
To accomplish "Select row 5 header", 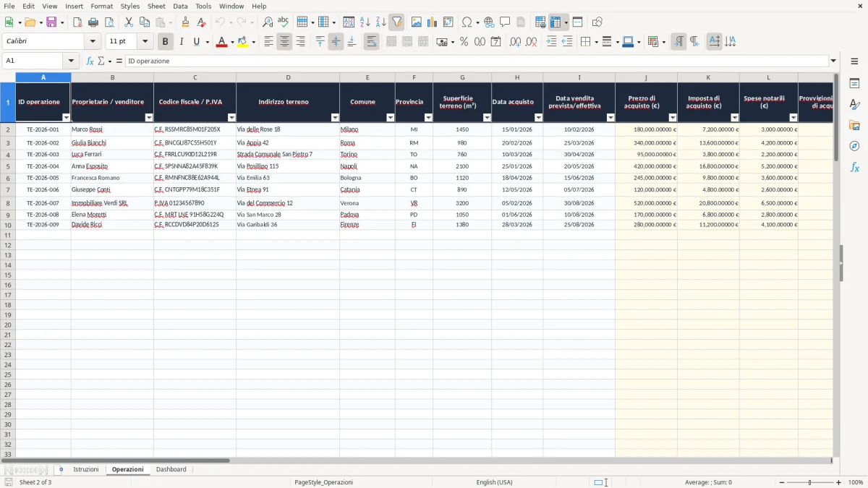I will (8, 166).
